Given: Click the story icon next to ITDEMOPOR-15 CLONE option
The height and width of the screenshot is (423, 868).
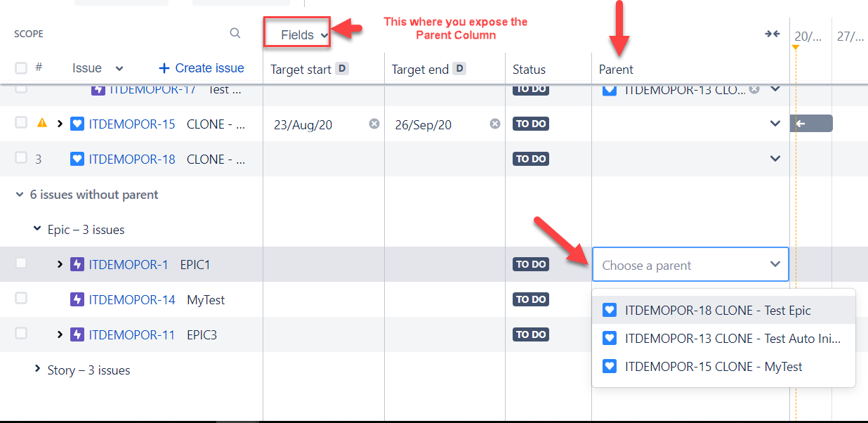Looking at the screenshot, I should pyautogui.click(x=610, y=366).
